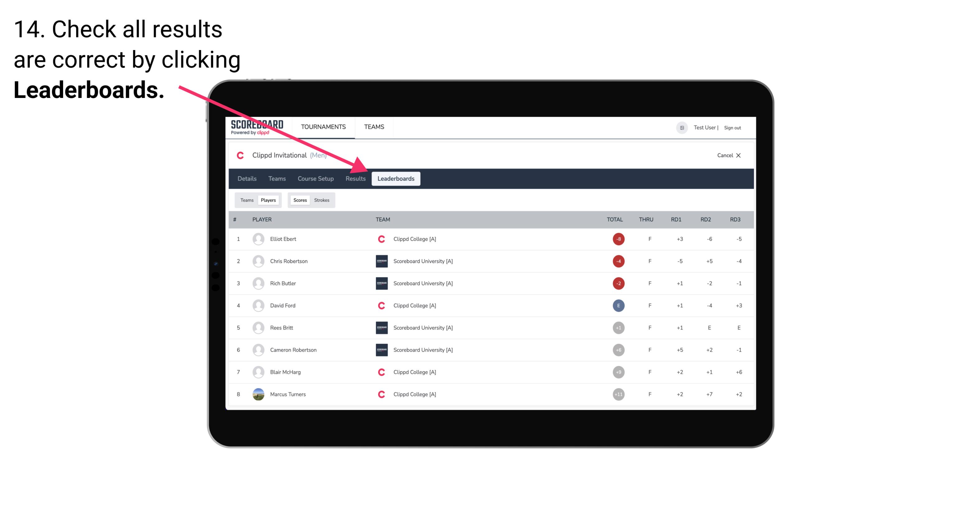Select the Players tab filter
This screenshot has height=527, width=980.
(268, 200)
